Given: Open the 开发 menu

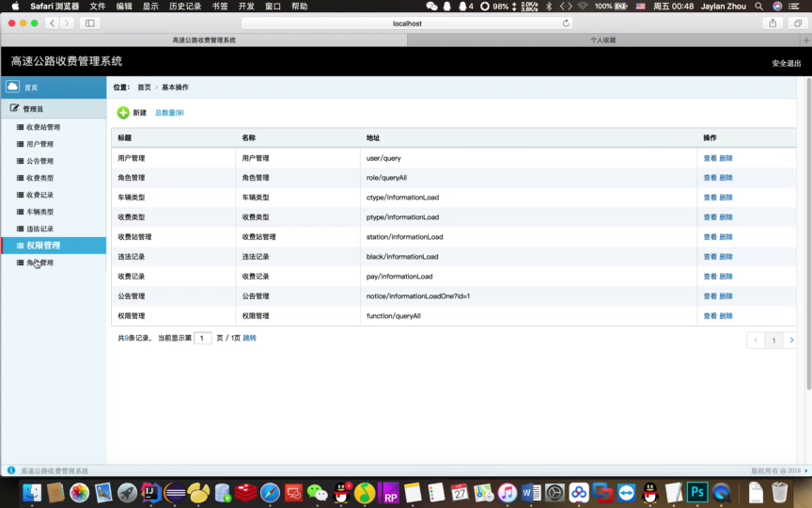Looking at the screenshot, I should (x=246, y=7).
